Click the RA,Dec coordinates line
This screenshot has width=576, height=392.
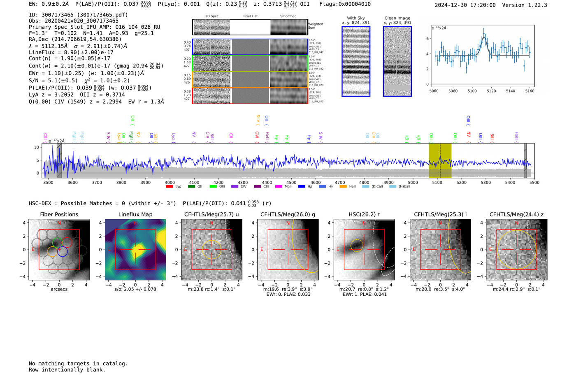(75, 39)
